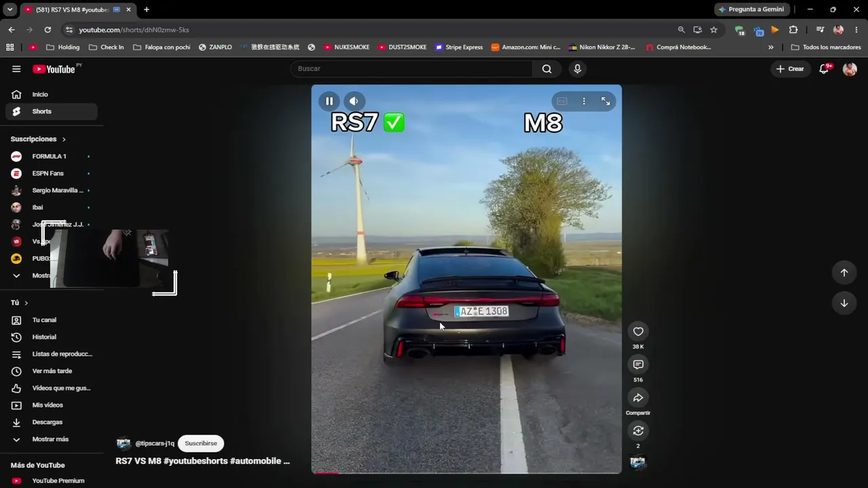This screenshot has width=868, height=488.
Task: Open Descargas in the sidebar
Action: tap(52, 422)
